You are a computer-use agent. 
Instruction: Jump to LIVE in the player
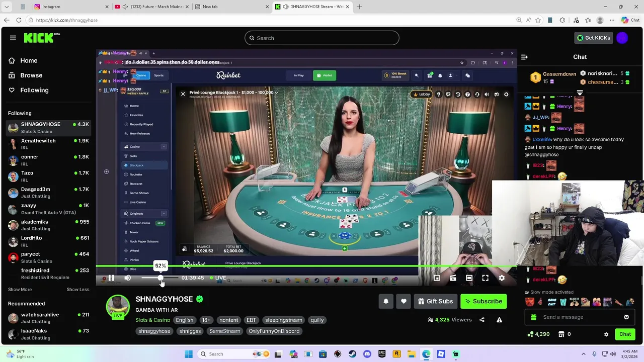pyautogui.click(x=217, y=278)
